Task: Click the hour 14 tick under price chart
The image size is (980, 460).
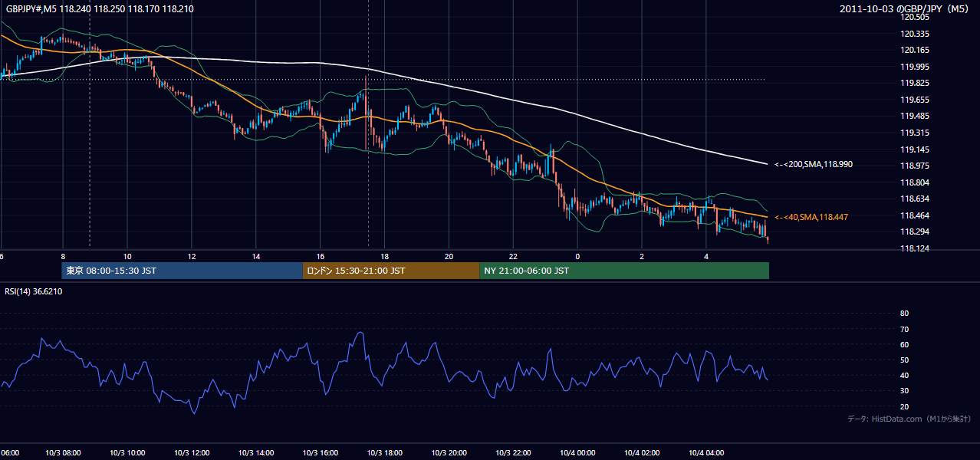Action: point(255,256)
